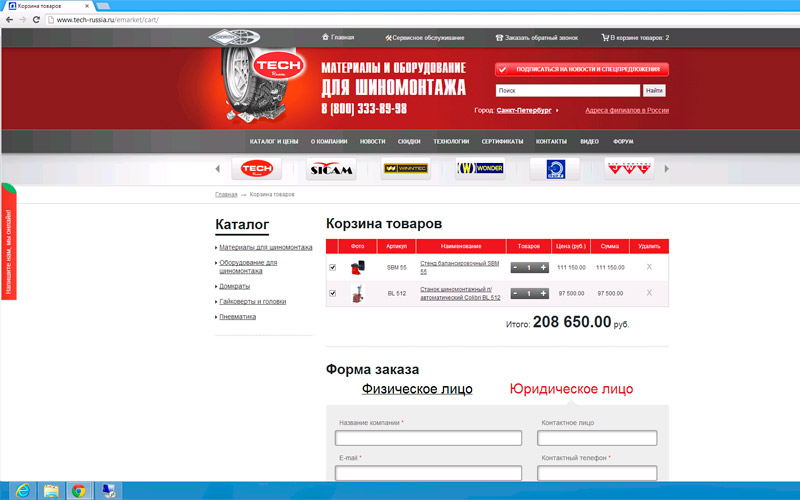Open the Адреса филиалов в России link
The height and width of the screenshot is (500, 800).
point(626,110)
